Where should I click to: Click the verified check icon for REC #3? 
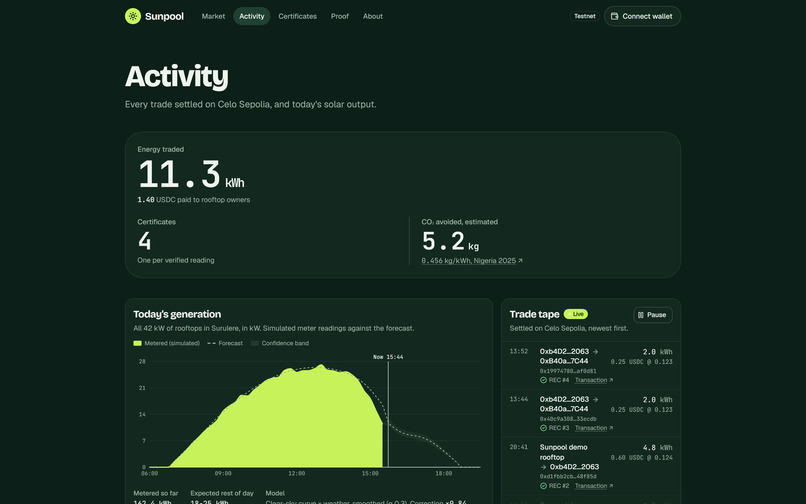[x=543, y=428]
